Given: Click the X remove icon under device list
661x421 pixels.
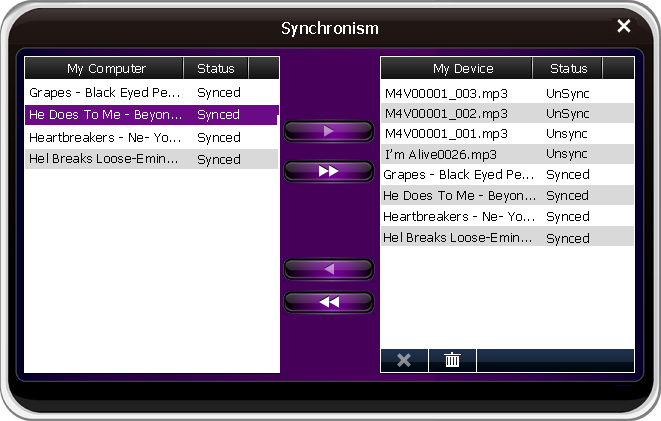Looking at the screenshot, I should [x=404, y=360].
